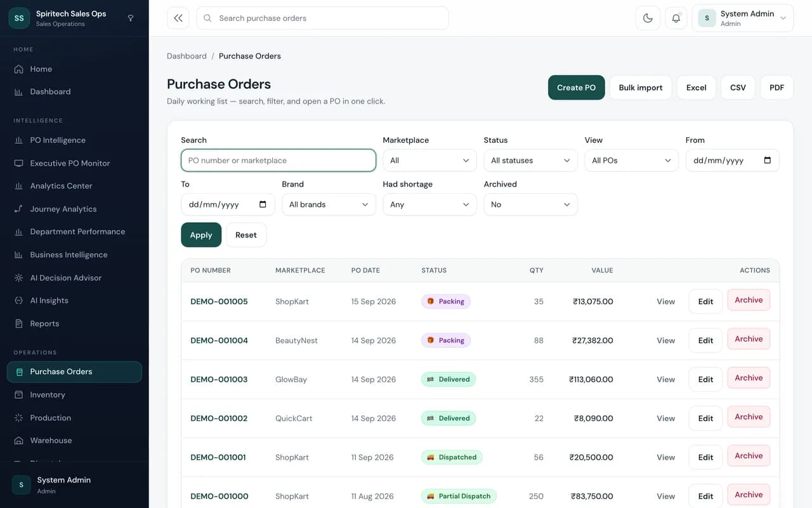
Task: Click the Department Performance icon
Action: (x=18, y=232)
